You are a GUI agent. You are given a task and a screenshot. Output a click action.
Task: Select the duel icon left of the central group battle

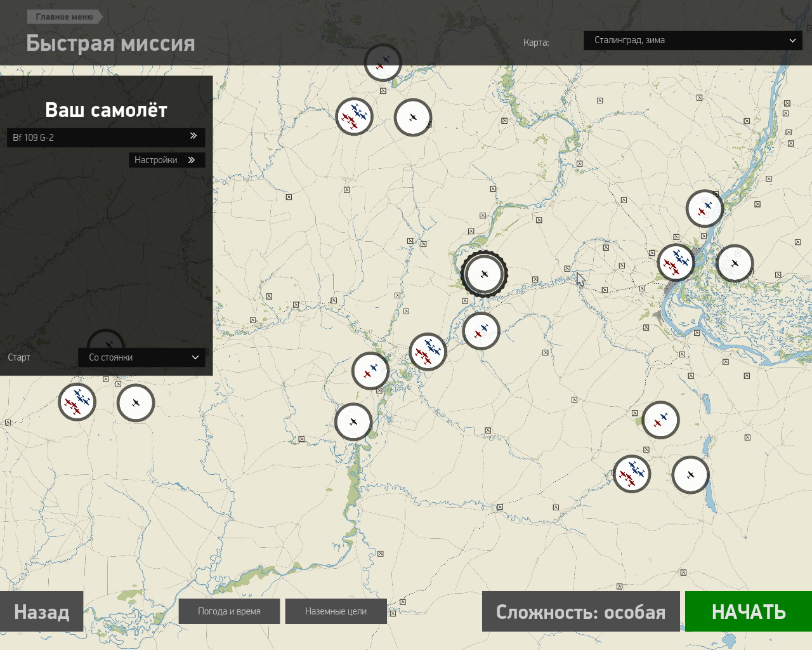370,371
